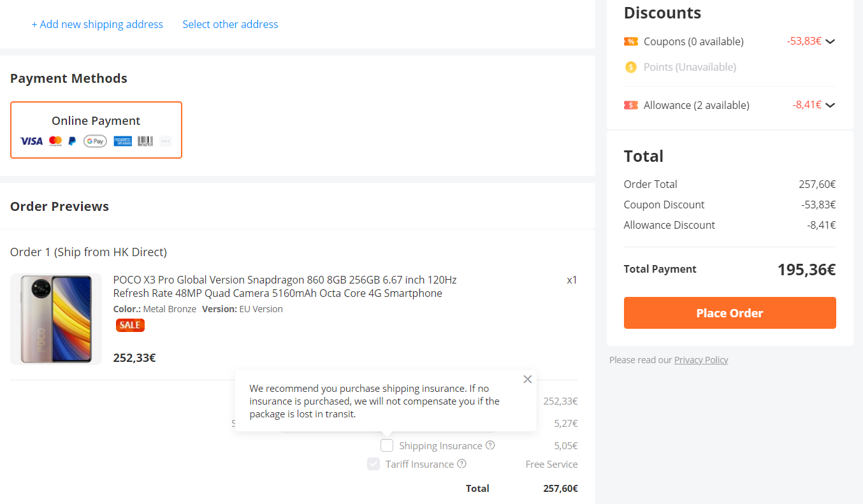Click the Coupon Discount row label
This screenshot has height=504, width=863.
tap(664, 205)
